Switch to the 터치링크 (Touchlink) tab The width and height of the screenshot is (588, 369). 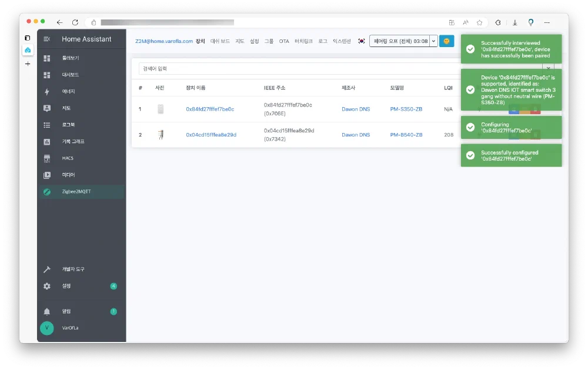pyautogui.click(x=304, y=41)
